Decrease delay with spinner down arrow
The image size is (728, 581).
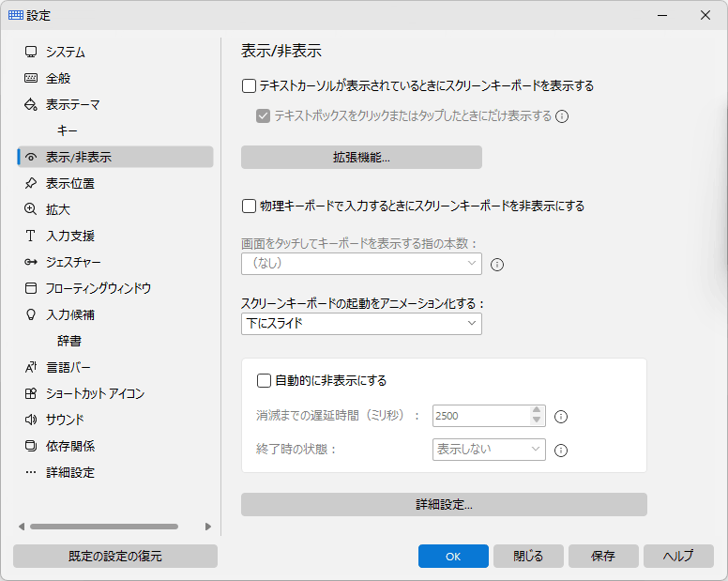click(x=537, y=420)
